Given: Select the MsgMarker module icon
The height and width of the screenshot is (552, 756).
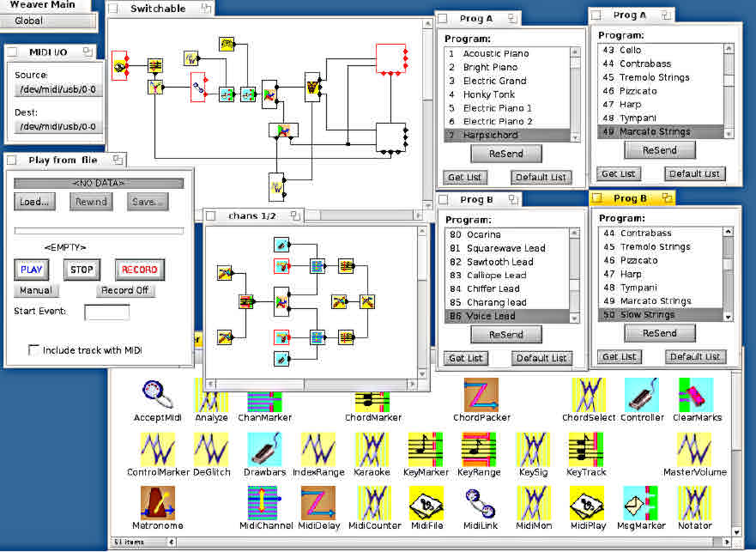Looking at the screenshot, I should [641, 503].
